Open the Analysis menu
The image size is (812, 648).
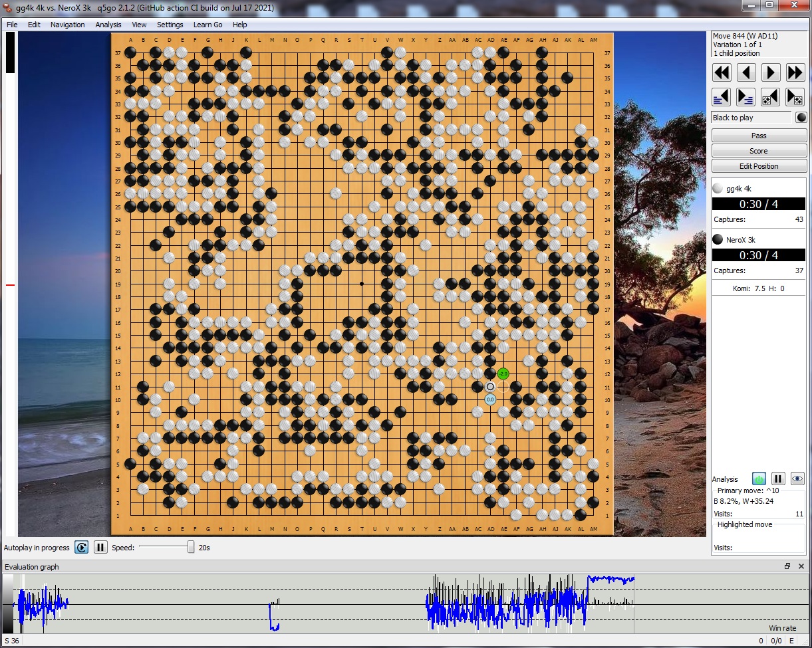point(108,25)
